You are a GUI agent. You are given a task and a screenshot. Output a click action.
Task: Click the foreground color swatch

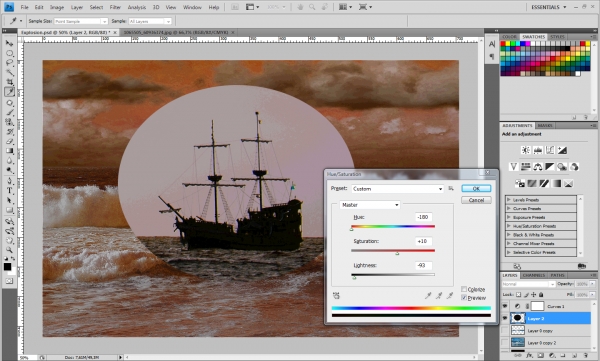7,266
